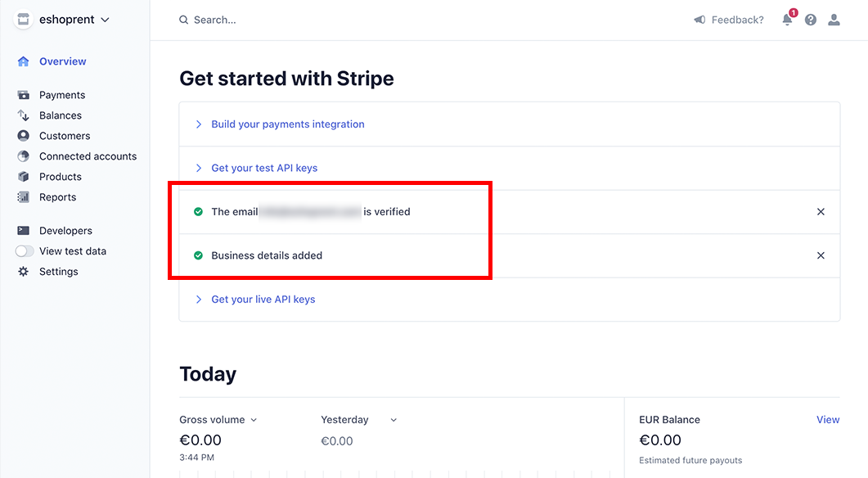Open Balances arrows icon in sidebar
This screenshot has height=478, width=868.
[x=23, y=115]
